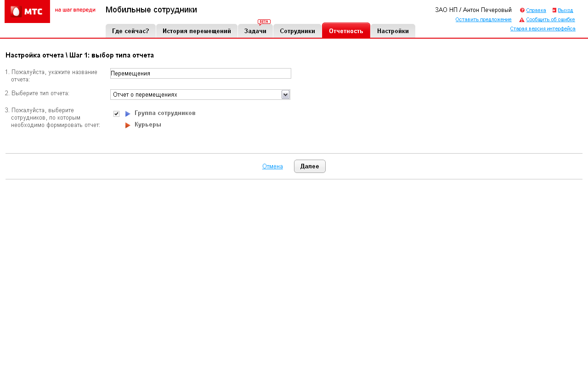The width and height of the screenshot is (588, 368).
Task: Go to the Сотрудники tab
Action: click(297, 31)
